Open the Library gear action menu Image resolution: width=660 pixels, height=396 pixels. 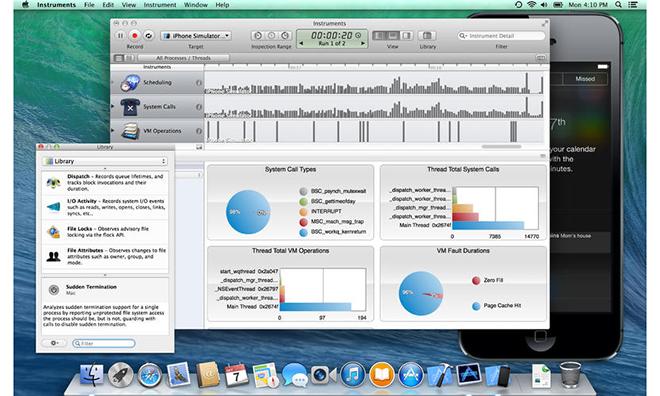point(54,343)
